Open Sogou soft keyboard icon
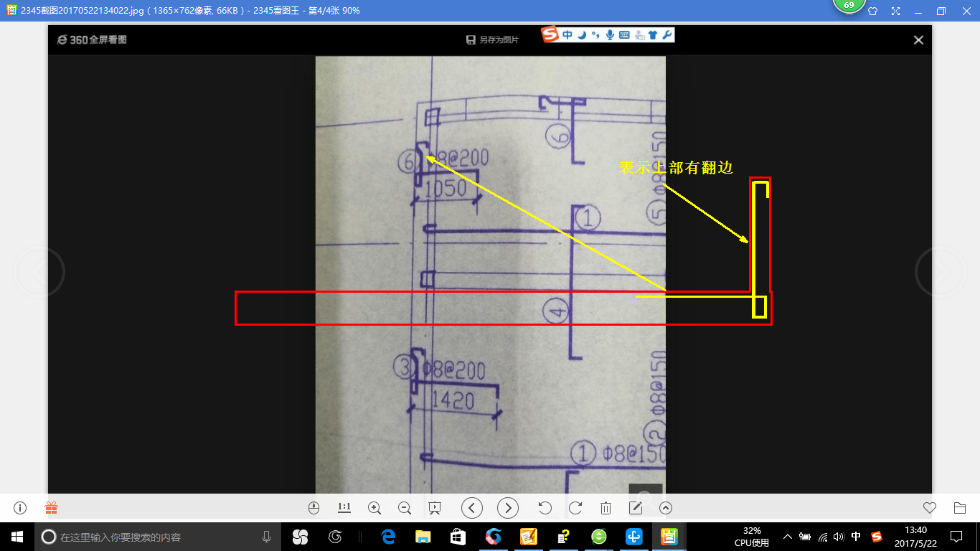Image resolution: width=980 pixels, height=551 pixels. pos(624,35)
